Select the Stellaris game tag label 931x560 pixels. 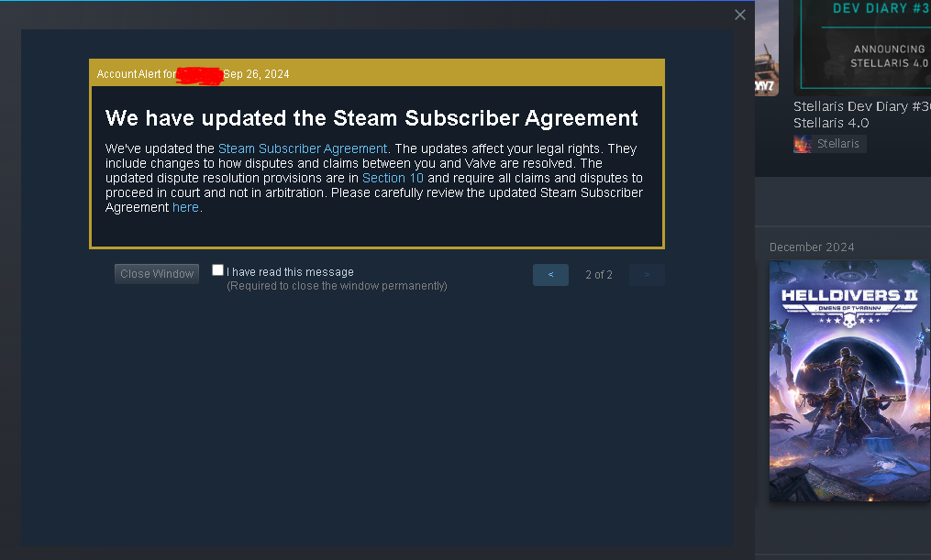tap(837, 144)
